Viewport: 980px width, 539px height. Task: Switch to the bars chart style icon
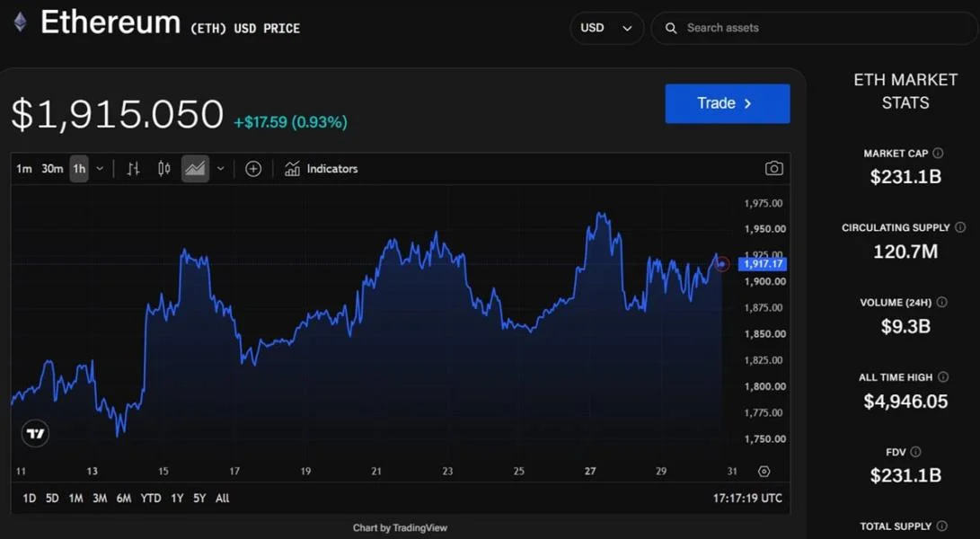tap(133, 169)
